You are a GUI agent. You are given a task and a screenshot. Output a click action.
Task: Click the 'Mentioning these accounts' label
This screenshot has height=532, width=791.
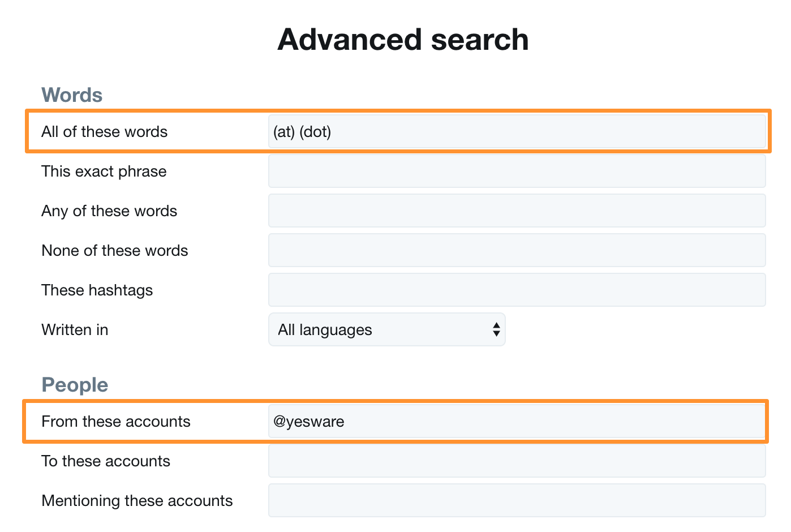pyautogui.click(x=137, y=501)
